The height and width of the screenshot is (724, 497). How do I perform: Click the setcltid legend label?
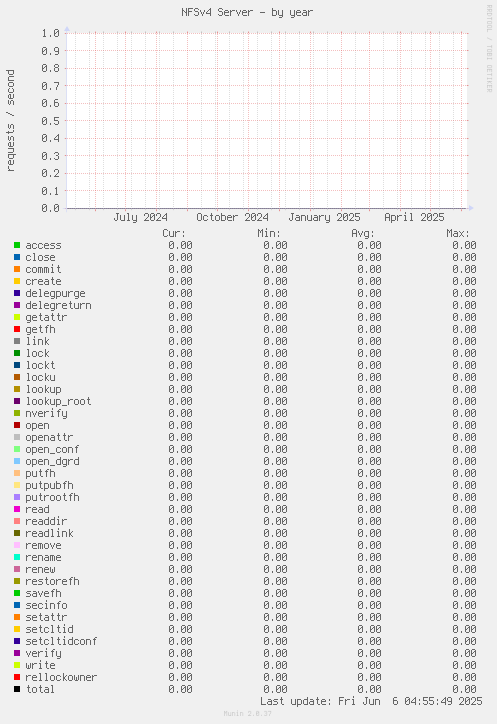[x=49, y=629]
